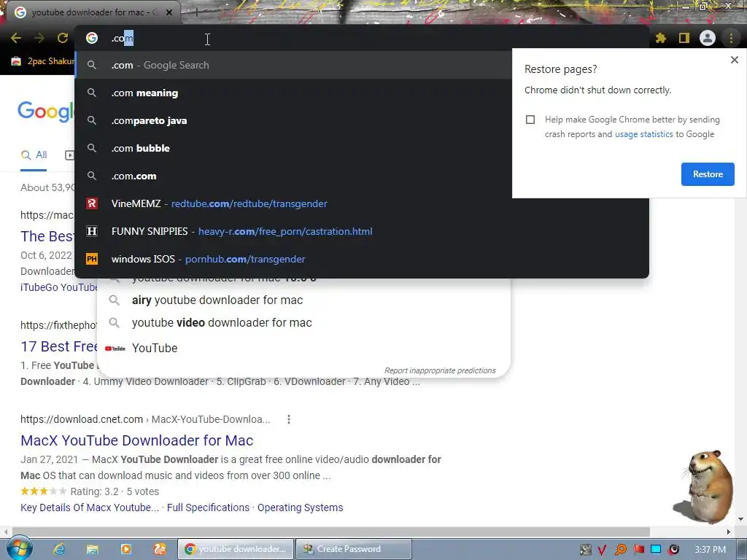Click the 3:37 PM clock

pyautogui.click(x=710, y=550)
